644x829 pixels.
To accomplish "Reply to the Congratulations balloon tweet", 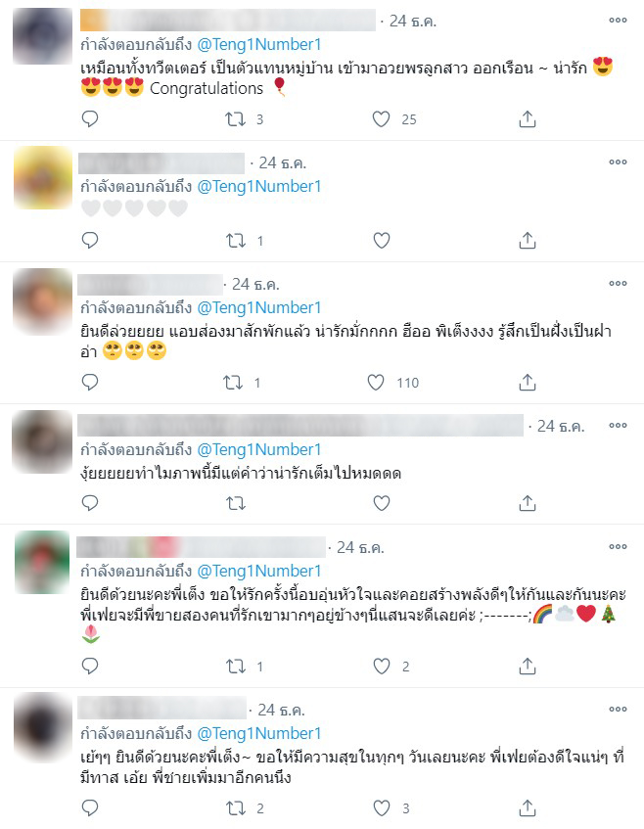I will click(90, 119).
